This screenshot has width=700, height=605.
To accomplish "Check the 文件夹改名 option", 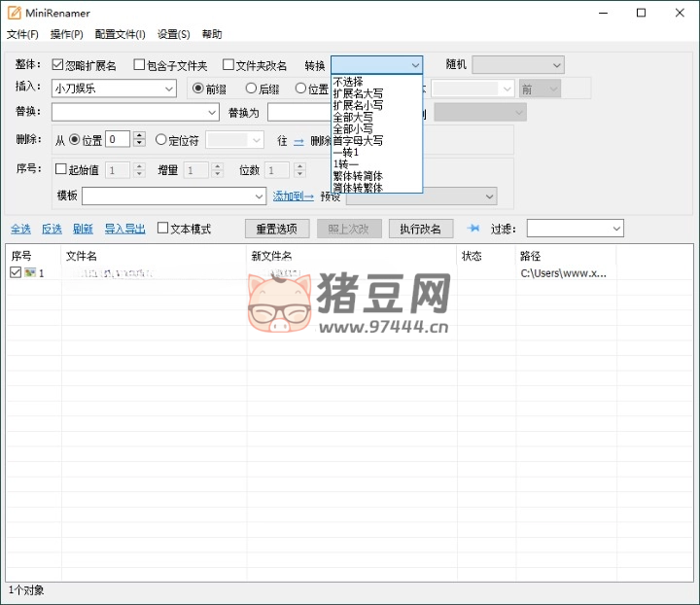I will 228,65.
